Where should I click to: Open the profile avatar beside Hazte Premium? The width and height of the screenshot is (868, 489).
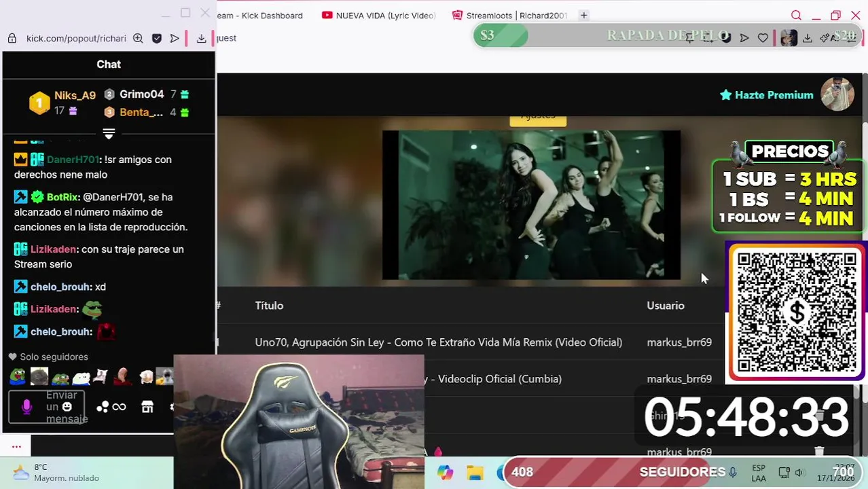(x=837, y=94)
